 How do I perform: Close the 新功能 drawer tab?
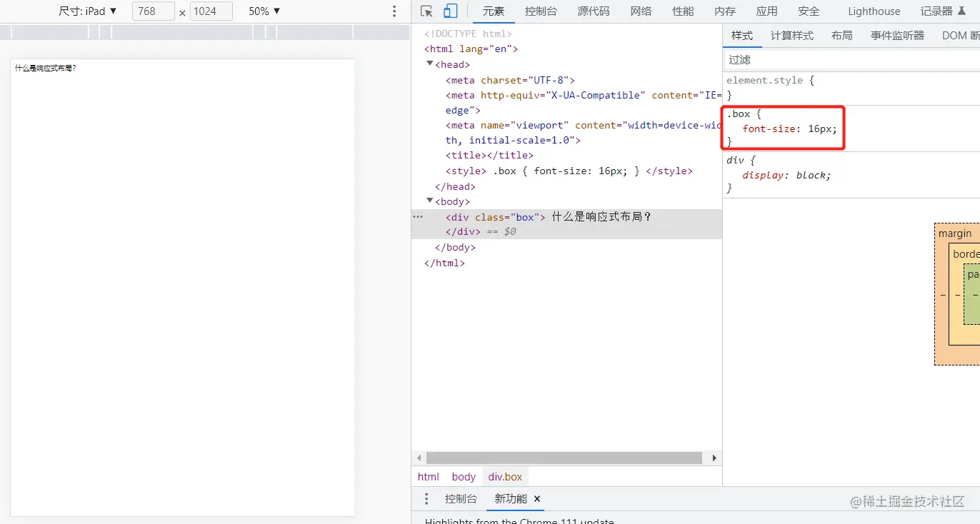point(537,499)
